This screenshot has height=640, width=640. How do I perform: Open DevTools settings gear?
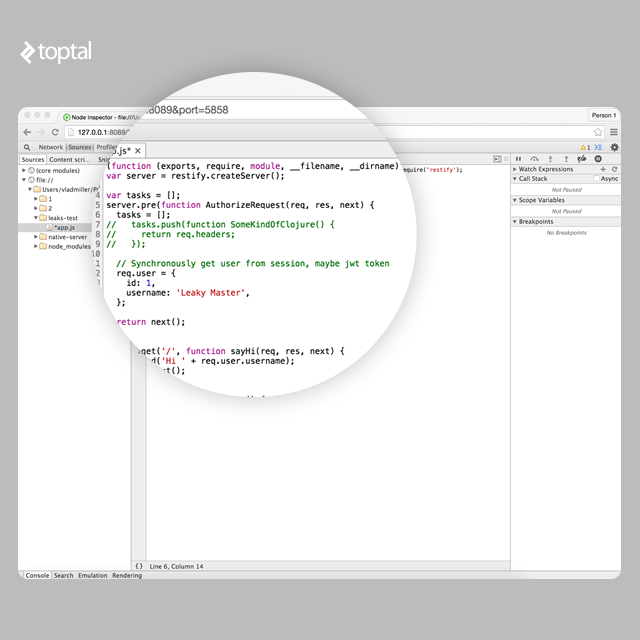pos(614,147)
